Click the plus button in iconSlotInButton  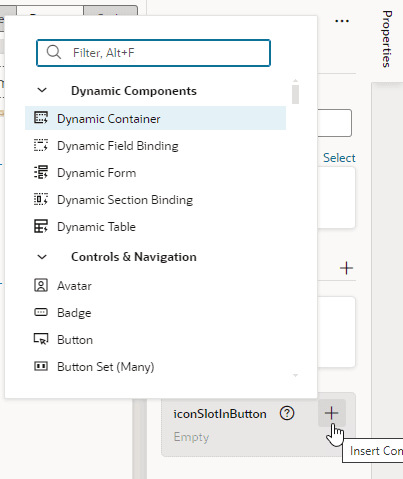[332, 413]
